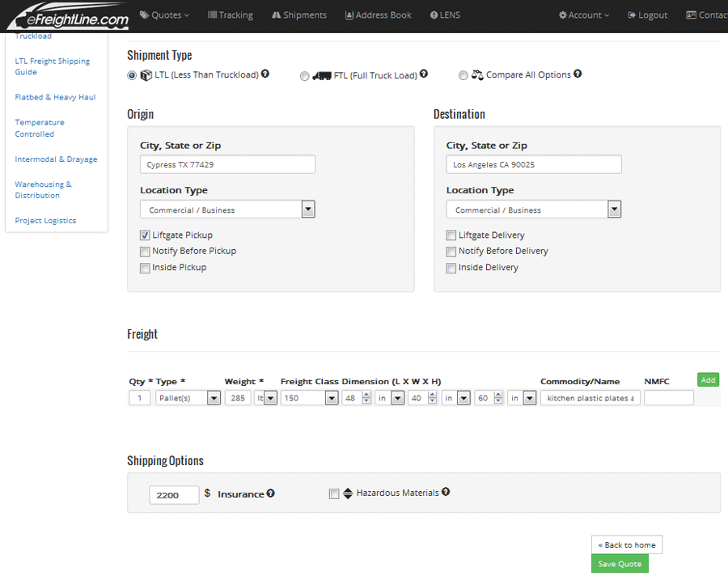Screen dimensions: 728x576
Task: Check Notify Before Pickup
Action: coord(145,252)
